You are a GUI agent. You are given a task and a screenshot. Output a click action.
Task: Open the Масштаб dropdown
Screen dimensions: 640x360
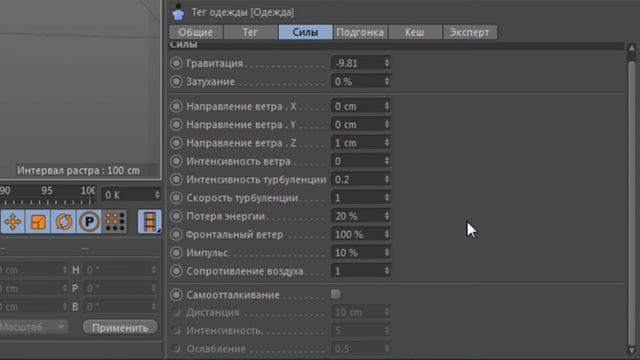coord(33,327)
